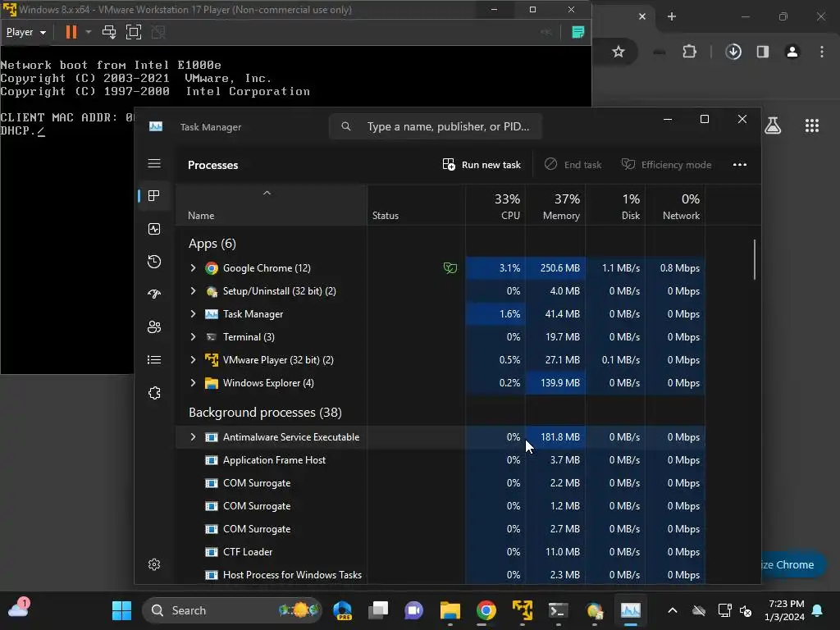The image size is (840, 630).
Task: Click Task Manager search field
Action: point(435,127)
